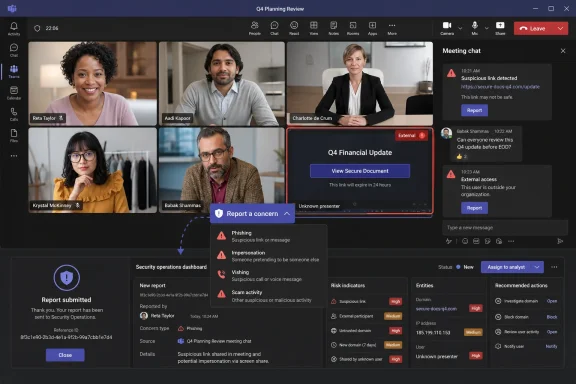The height and width of the screenshot is (384, 576).
Task: Click thumbs-up reaction on Babak's message
Action: coord(461,157)
